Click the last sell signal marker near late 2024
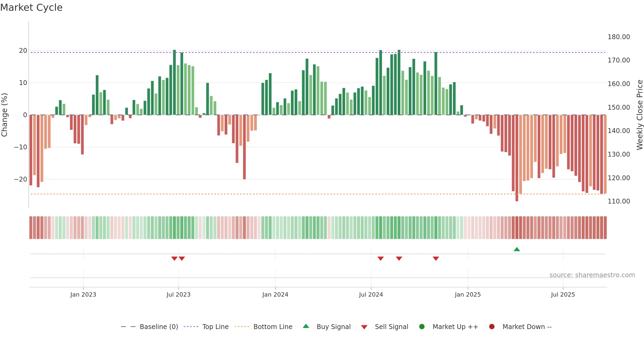The width and height of the screenshot is (644, 362). (436, 258)
